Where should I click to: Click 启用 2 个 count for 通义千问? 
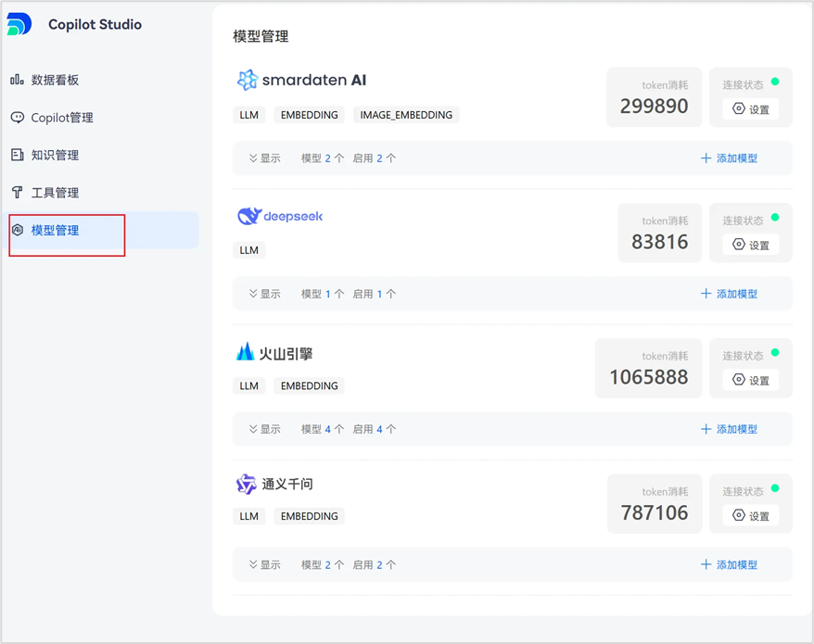(x=375, y=564)
